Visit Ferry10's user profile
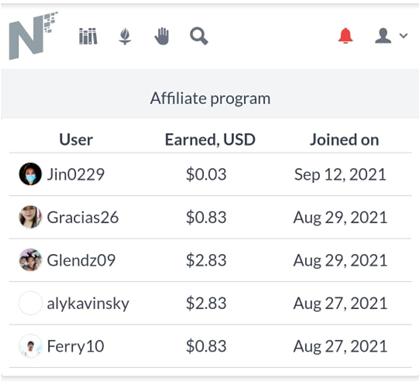Image resolution: width=420 pixels, height=382 pixels. [x=75, y=346]
